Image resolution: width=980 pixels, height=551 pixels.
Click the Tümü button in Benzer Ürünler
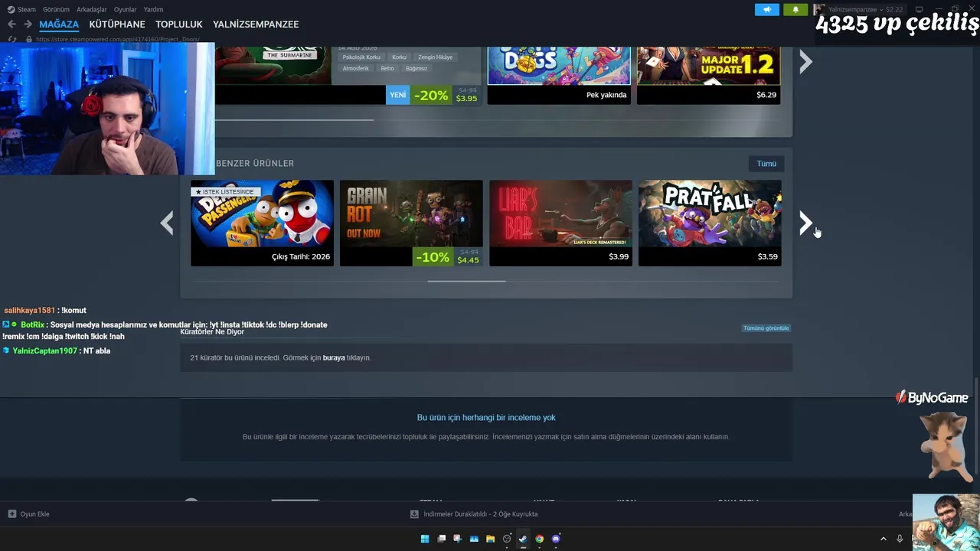766,164
